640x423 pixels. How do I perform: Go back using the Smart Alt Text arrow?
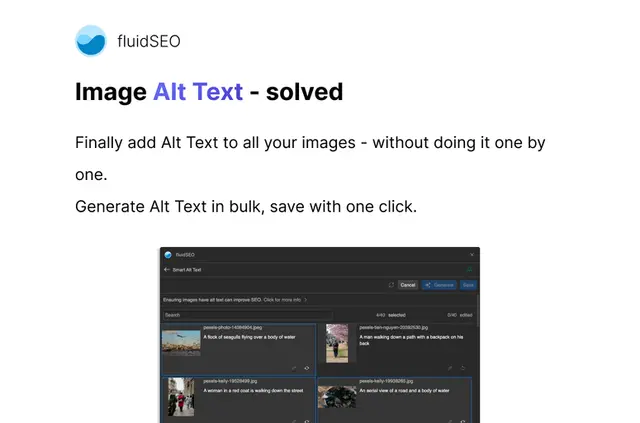pos(167,269)
